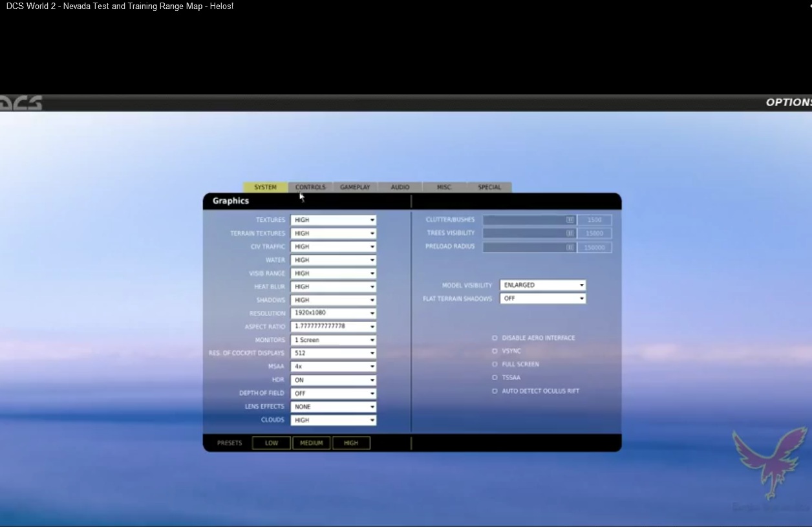
Task: Open the CONTROLS tab
Action: click(x=310, y=188)
